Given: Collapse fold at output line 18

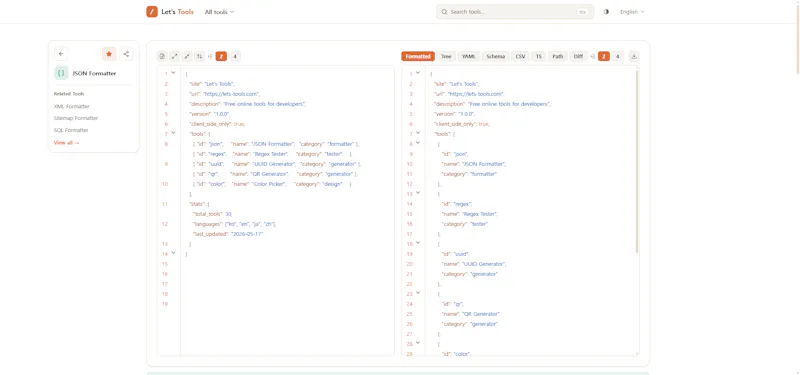Looking at the screenshot, I should click(x=418, y=243).
